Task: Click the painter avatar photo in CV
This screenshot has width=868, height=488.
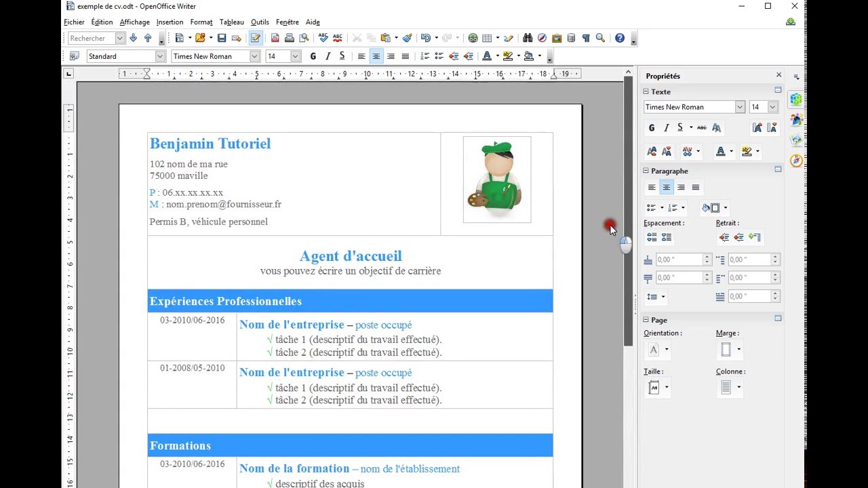Action: coord(497,180)
